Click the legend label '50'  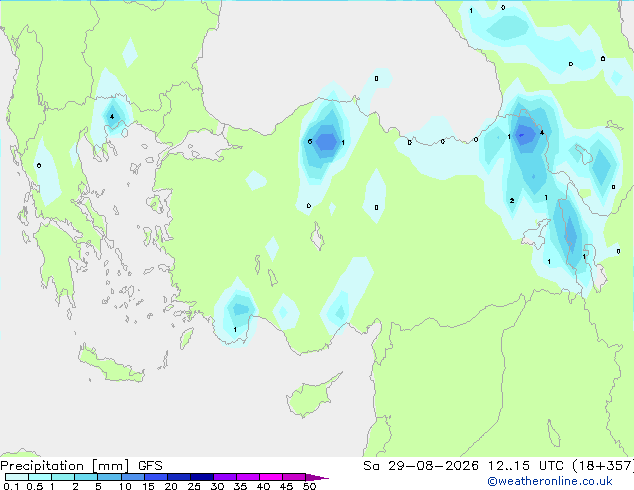[x=309, y=486]
